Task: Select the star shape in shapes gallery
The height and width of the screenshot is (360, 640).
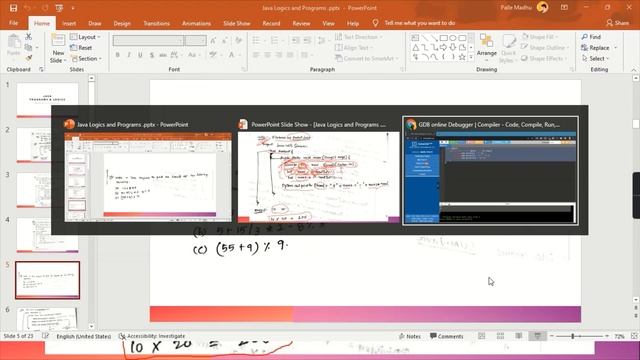Action: [x=462, y=57]
